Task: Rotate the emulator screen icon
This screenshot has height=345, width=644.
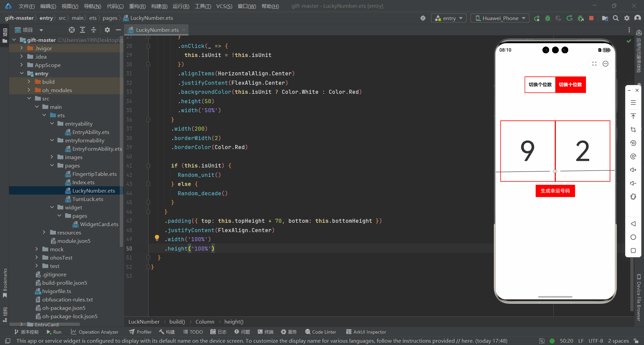Action: tap(633, 197)
